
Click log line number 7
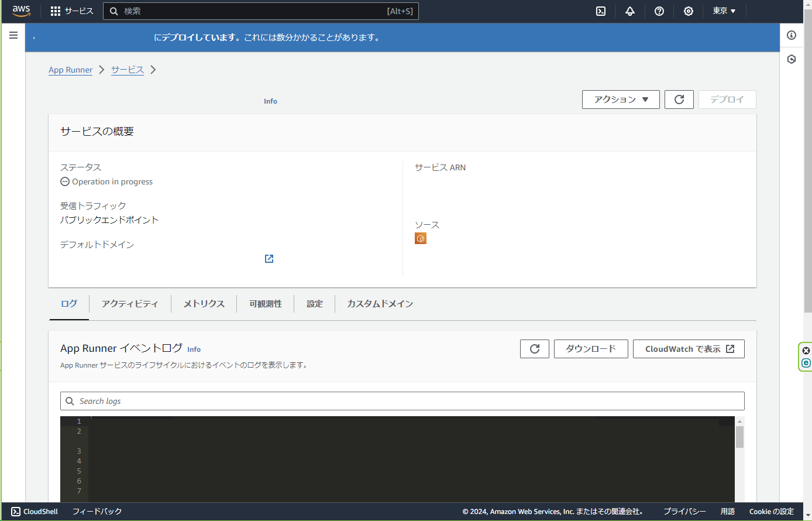[79, 491]
